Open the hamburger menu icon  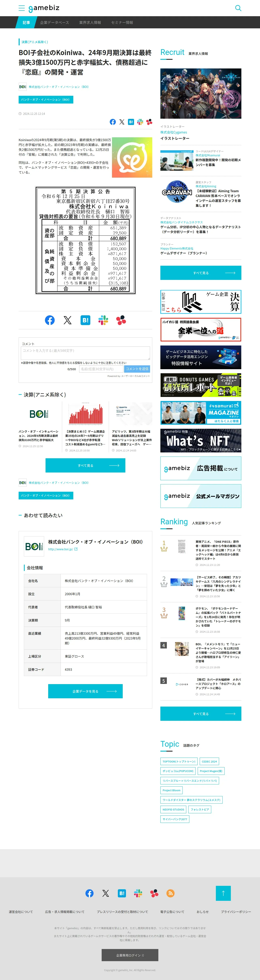(x=22, y=8)
